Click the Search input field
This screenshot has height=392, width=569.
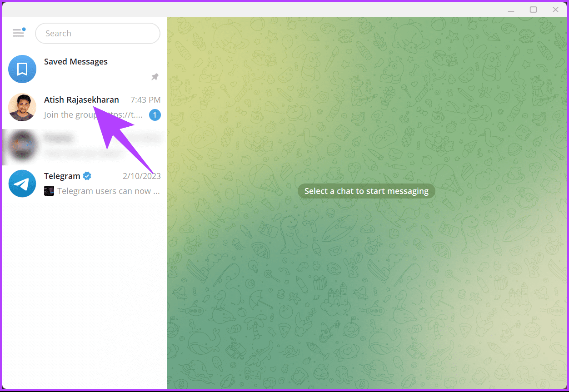[x=97, y=33]
